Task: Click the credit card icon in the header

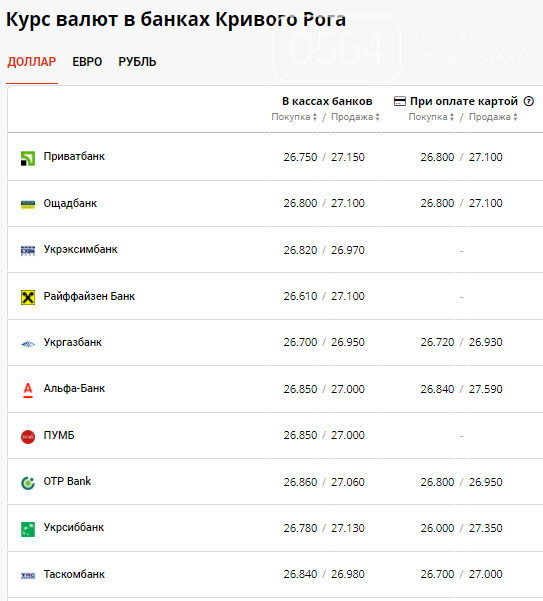Action: click(400, 101)
